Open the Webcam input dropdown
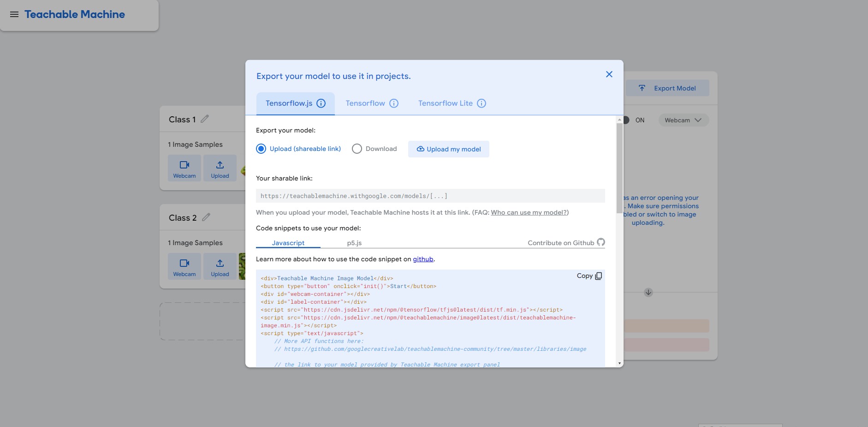 coord(683,120)
